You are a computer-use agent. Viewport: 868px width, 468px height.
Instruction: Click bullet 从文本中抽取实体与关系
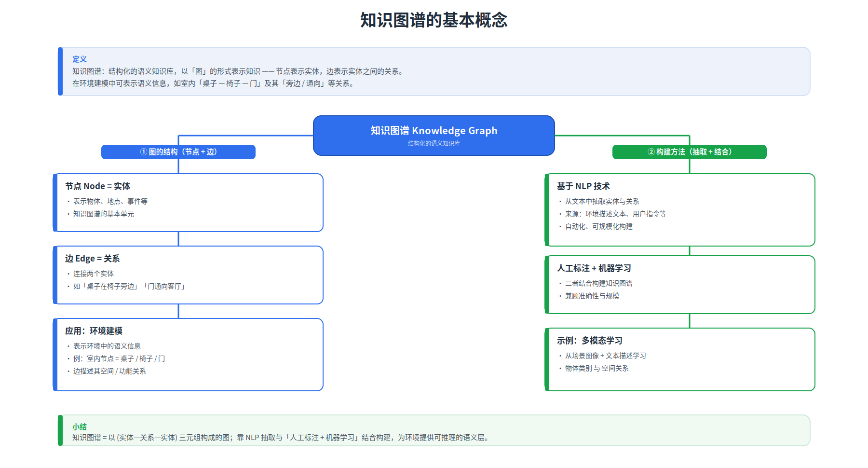[602, 201]
